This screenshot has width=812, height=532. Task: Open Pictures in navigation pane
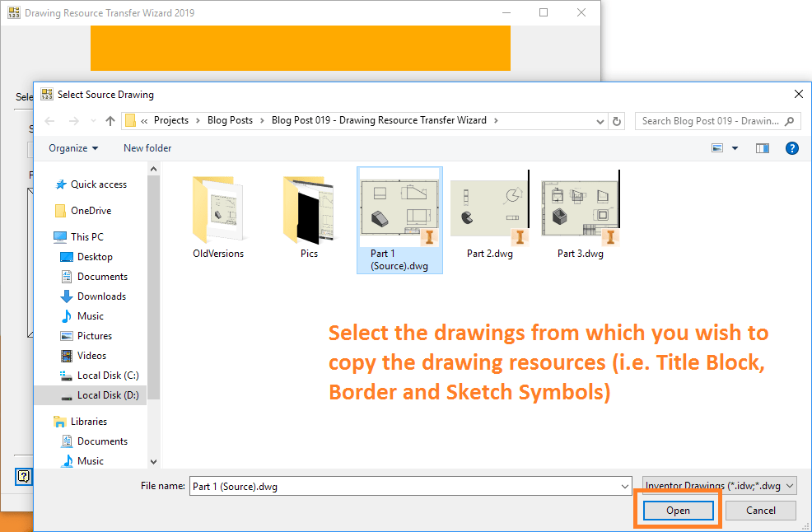point(95,336)
